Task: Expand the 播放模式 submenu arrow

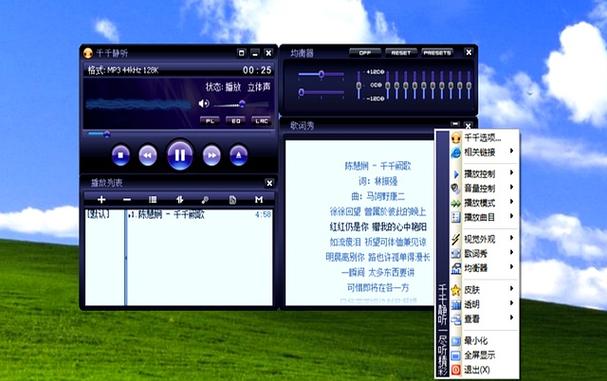Action: coord(512,202)
